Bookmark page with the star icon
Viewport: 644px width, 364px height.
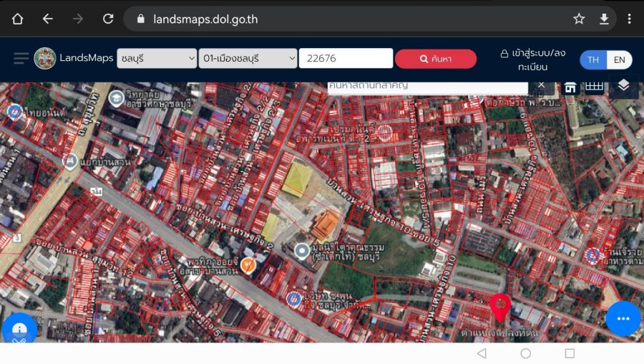pos(579,19)
